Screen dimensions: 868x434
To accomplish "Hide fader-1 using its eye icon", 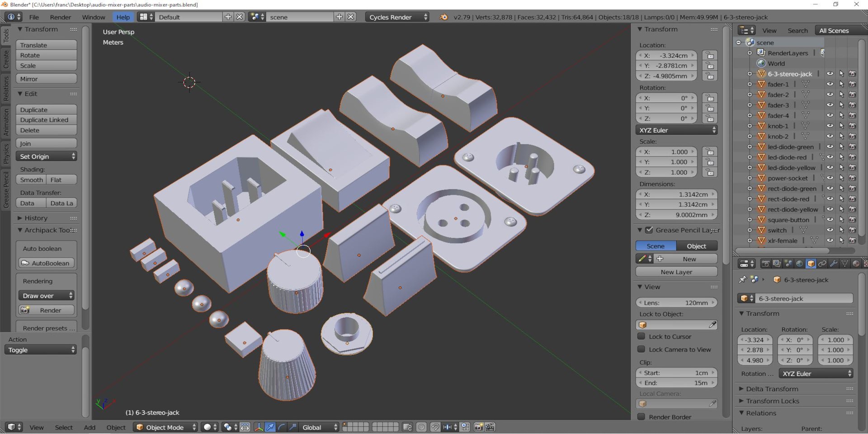I will click(830, 84).
